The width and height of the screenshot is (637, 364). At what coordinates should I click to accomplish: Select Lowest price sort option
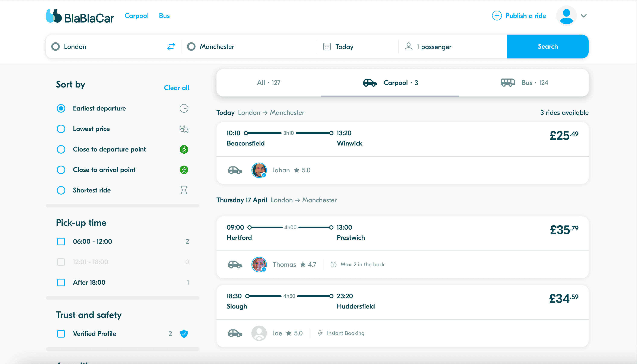click(61, 129)
